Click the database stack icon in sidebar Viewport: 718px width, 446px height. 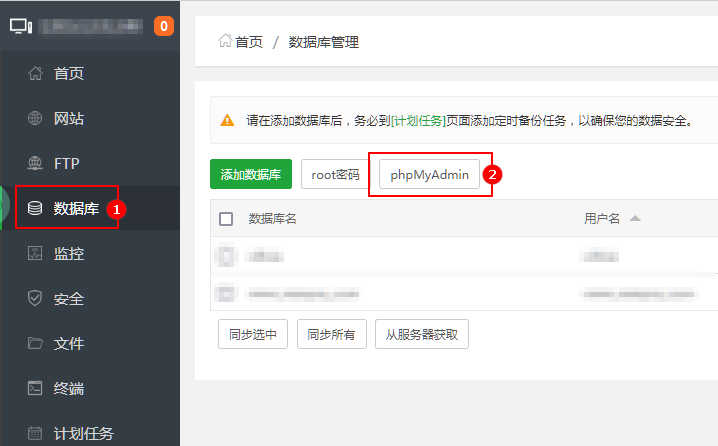35,208
